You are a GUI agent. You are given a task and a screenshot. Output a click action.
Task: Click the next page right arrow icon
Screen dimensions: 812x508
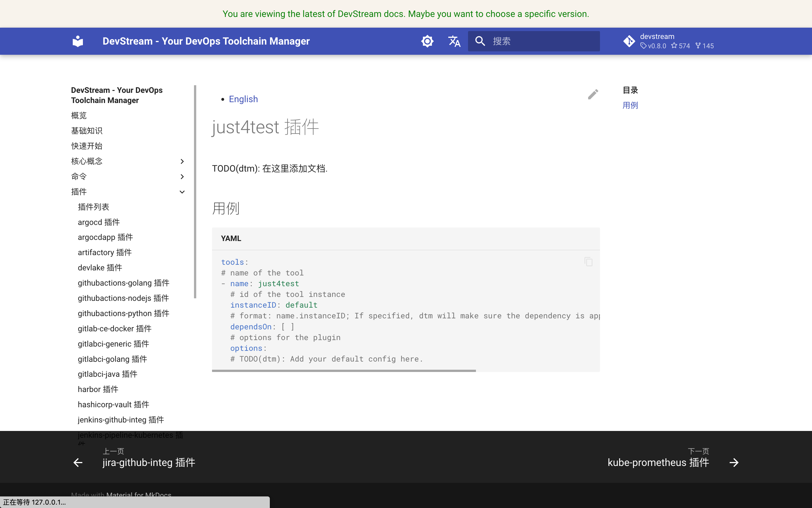coord(734,463)
